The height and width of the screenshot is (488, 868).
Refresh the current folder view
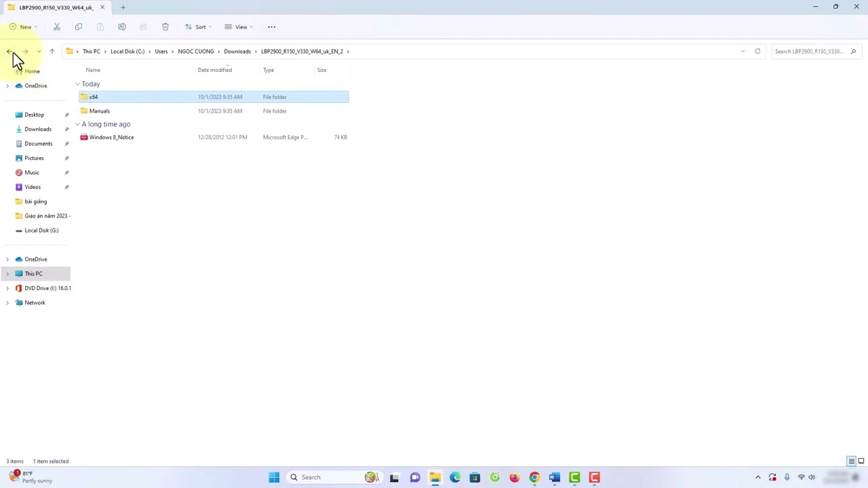click(757, 52)
